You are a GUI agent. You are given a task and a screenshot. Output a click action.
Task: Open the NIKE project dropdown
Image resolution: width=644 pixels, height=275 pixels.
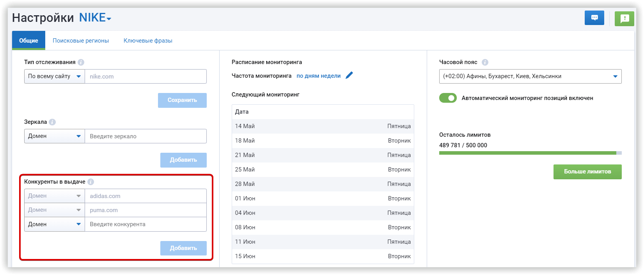(x=95, y=18)
